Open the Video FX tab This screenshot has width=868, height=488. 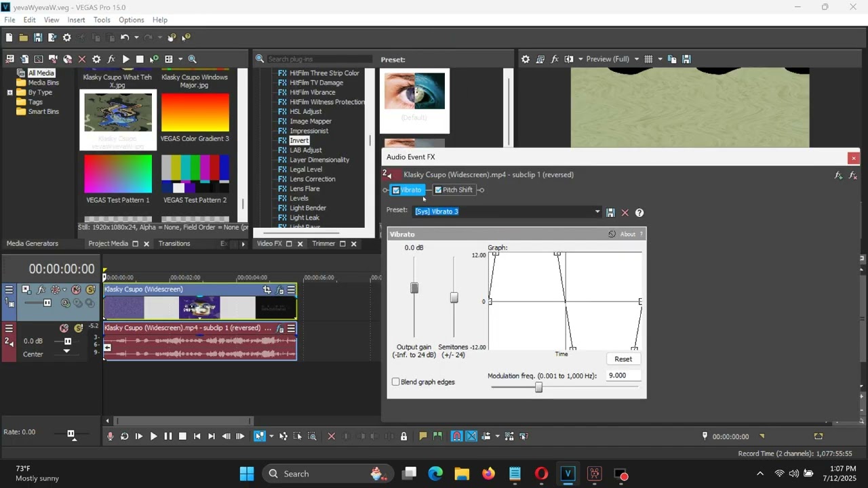pyautogui.click(x=269, y=243)
